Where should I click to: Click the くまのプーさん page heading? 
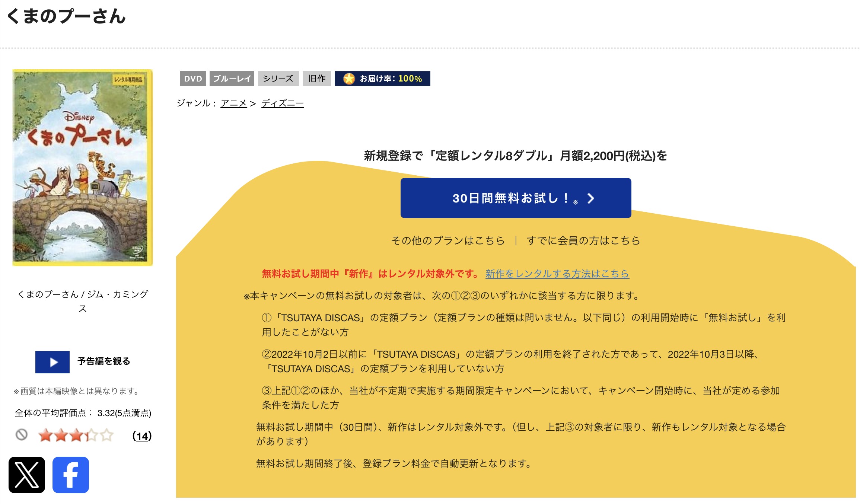coord(67,16)
